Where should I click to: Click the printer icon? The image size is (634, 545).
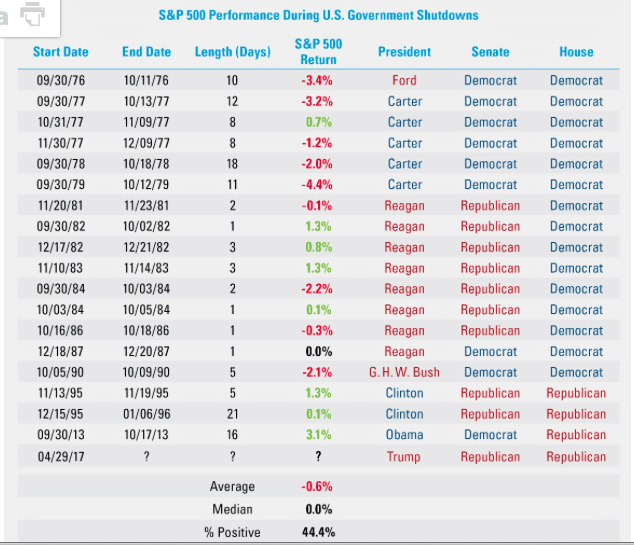point(34,15)
